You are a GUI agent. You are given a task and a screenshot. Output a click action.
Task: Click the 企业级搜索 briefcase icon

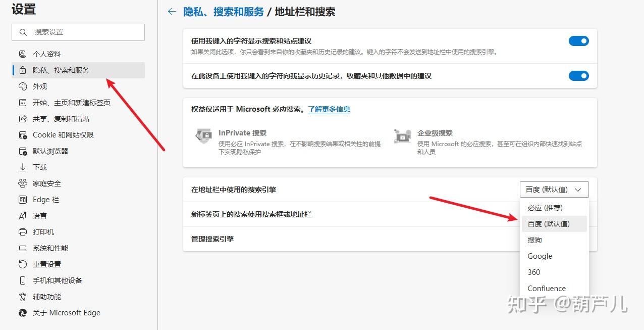(x=402, y=136)
